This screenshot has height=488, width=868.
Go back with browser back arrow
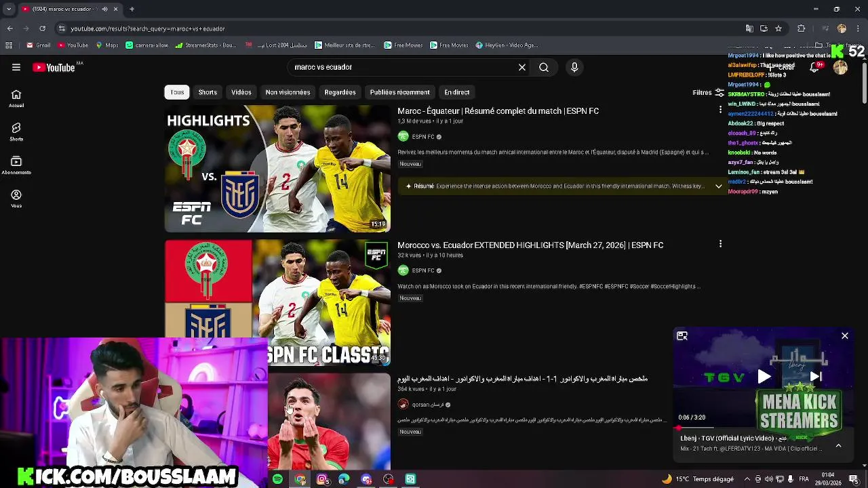[9, 28]
